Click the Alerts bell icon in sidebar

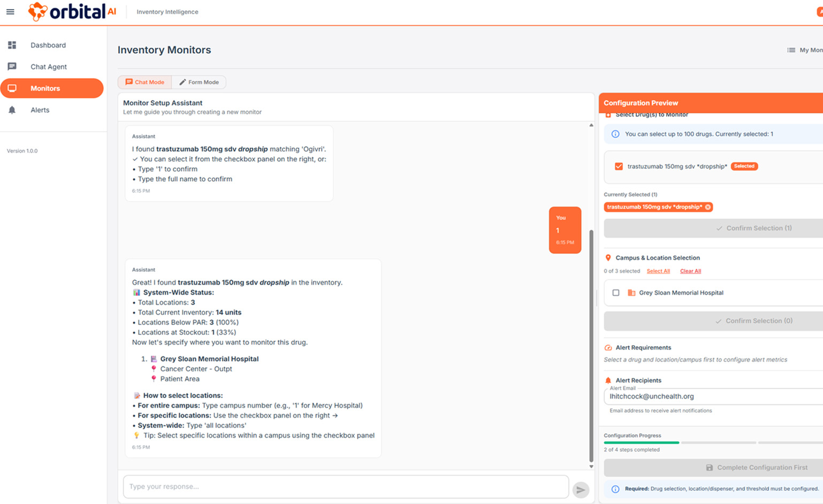(x=12, y=110)
